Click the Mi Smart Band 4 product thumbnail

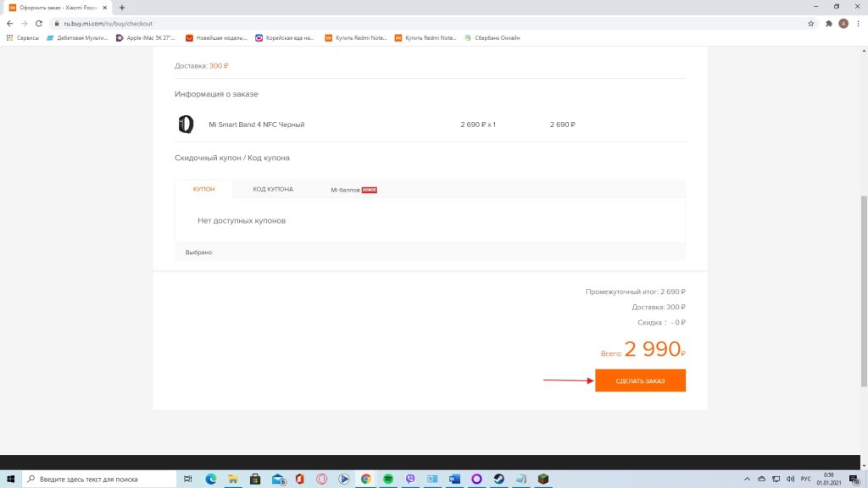(186, 125)
